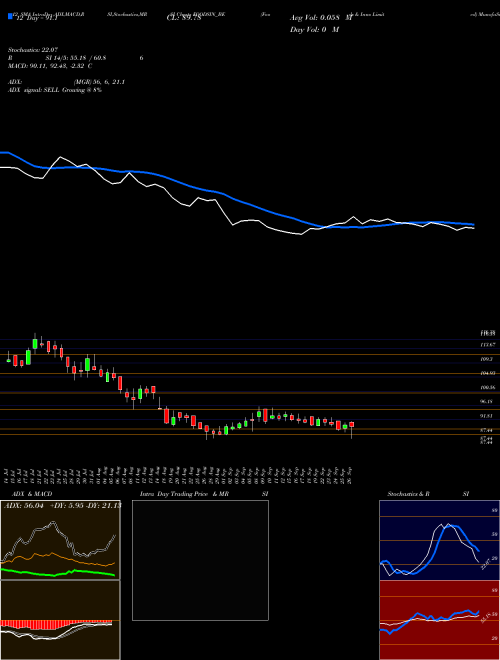Click the 'Stochastics & RSI' panel title
This screenshot has width=500, height=660.
pos(428,494)
